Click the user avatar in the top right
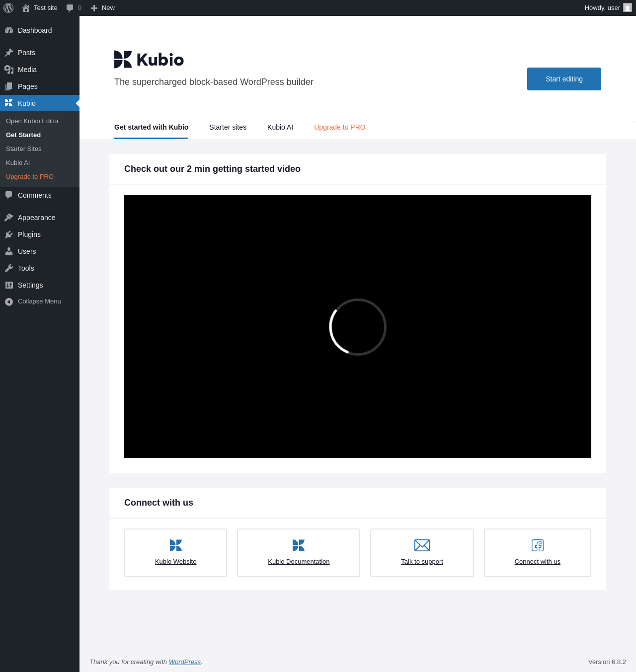The image size is (636, 672). 628,8
